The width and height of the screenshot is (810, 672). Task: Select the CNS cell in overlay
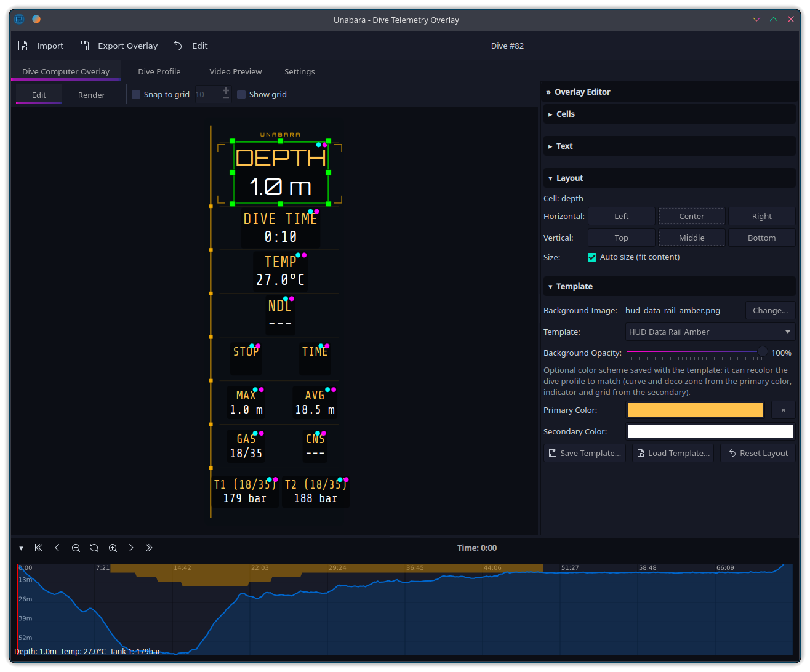(x=315, y=446)
